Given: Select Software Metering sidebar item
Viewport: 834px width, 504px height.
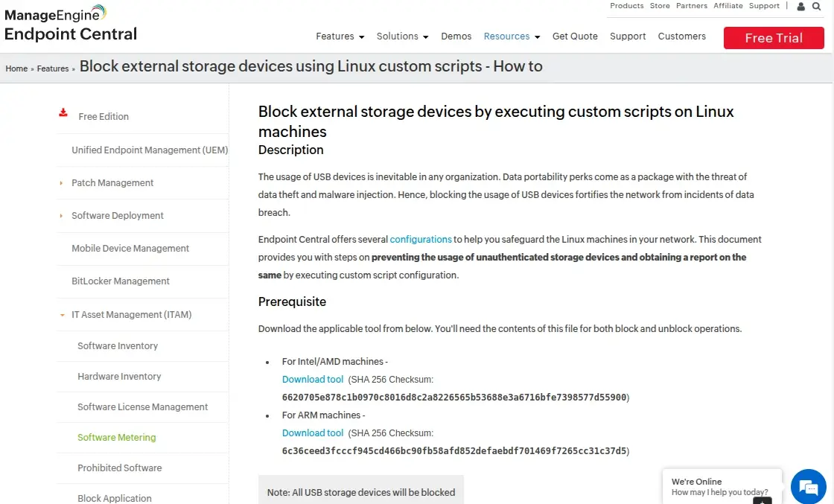Looking at the screenshot, I should click(116, 438).
